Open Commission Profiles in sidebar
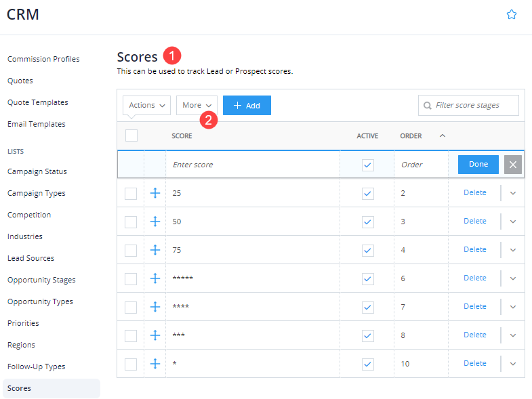532x399 pixels. tap(43, 59)
